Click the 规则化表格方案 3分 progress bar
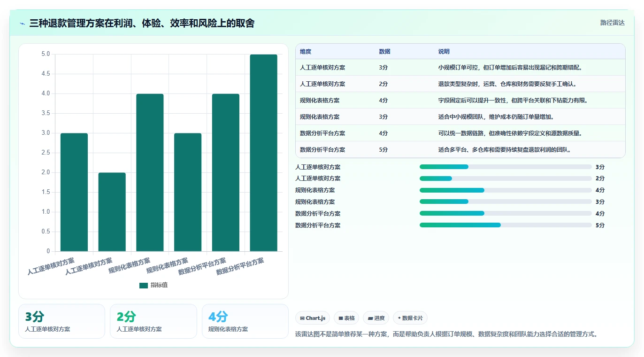 click(506, 202)
